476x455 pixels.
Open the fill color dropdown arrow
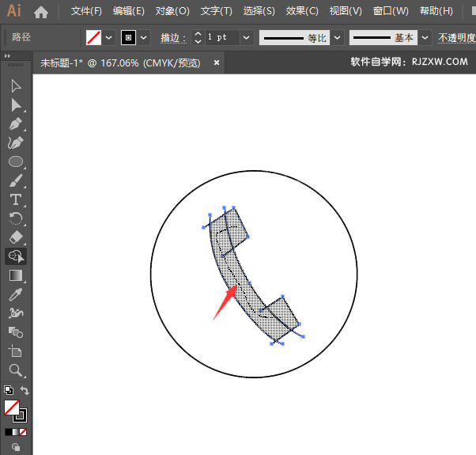[x=109, y=38]
